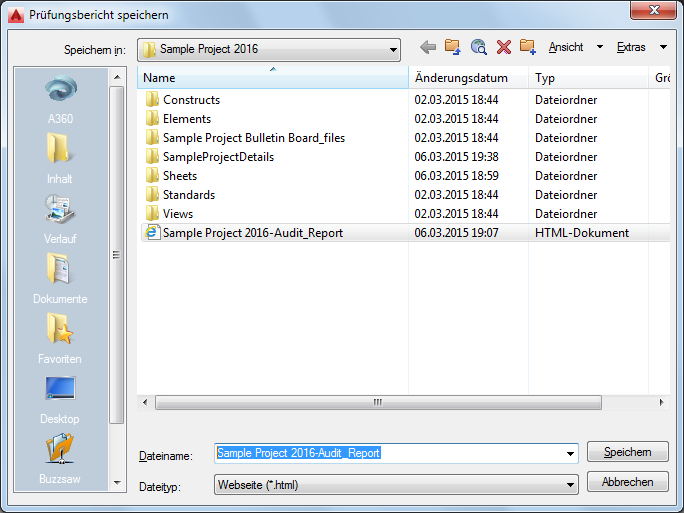This screenshot has height=513, width=684.
Task: Click sidebar scrollbar down arrow
Action: point(117,483)
